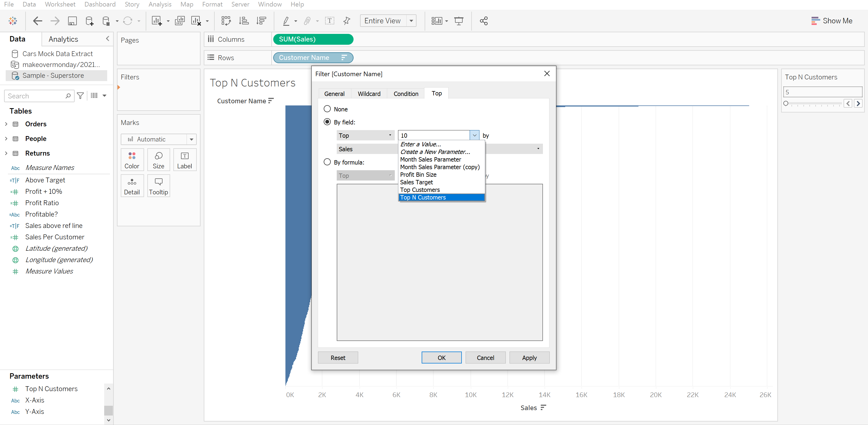The width and height of the screenshot is (868, 425).
Task: Click the parameter decrement left arrow
Action: (848, 104)
